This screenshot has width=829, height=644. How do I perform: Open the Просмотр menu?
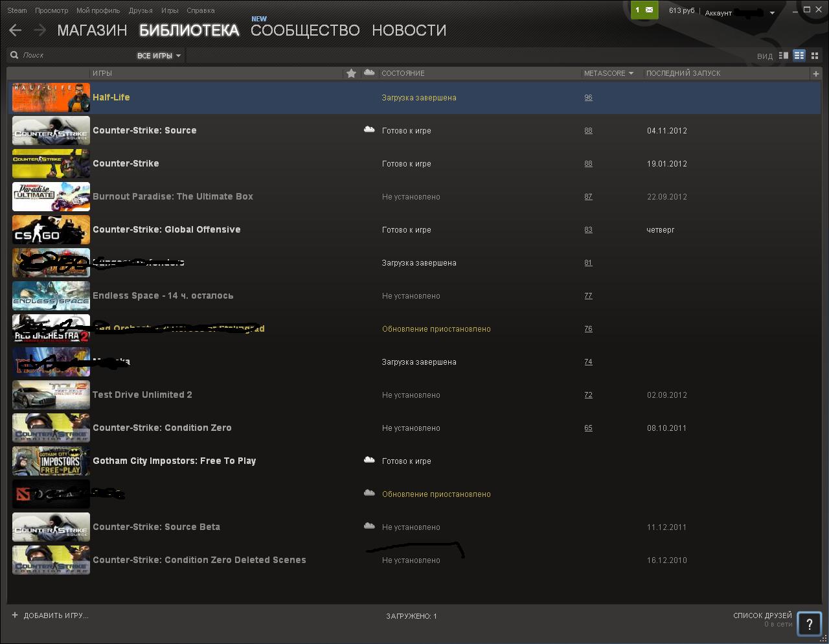tap(51, 10)
